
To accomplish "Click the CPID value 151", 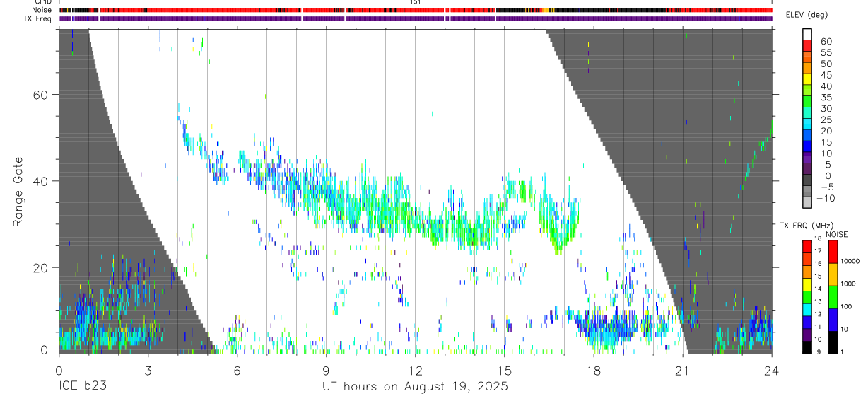I will coord(416,2).
